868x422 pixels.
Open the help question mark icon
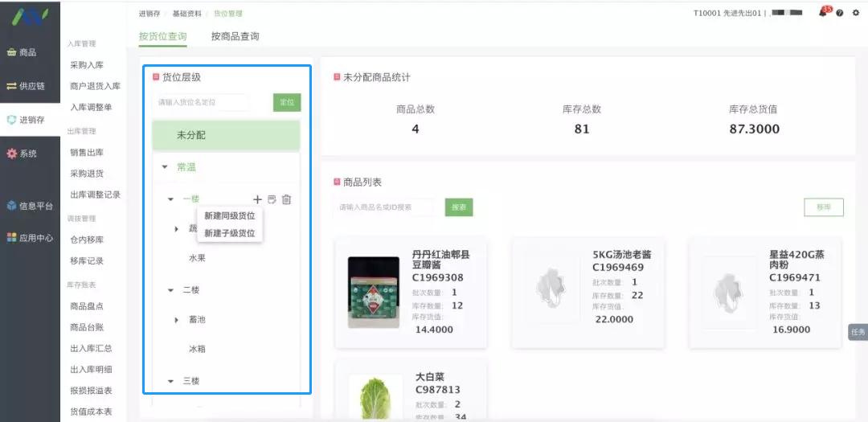pos(840,14)
